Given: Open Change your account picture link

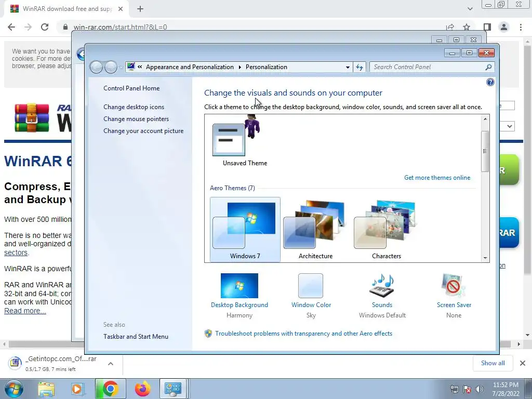Looking at the screenshot, I should [x=143, y=130].
